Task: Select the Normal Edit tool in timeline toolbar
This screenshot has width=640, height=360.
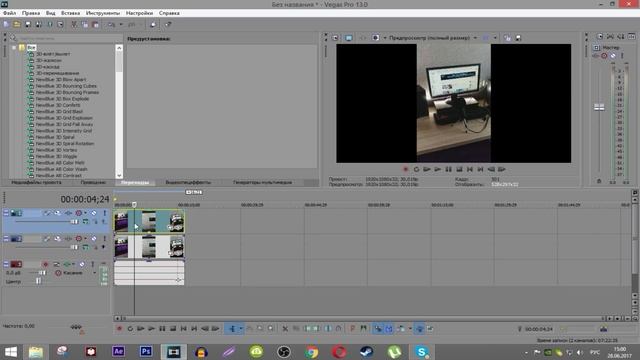Action: [x=232, y=329]
